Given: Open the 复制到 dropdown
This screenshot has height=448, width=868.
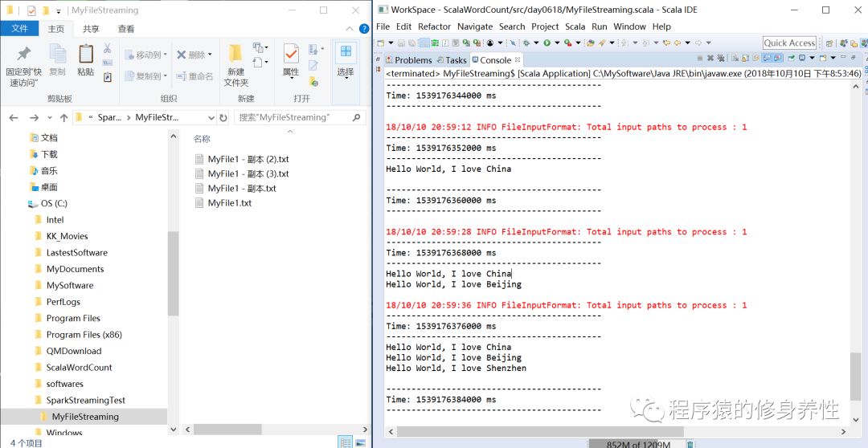Looking at the screenshot, I should (145, 76).
